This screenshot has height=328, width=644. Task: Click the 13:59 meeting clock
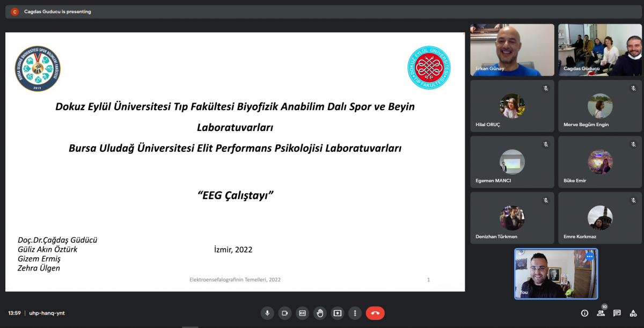[x=14, y=313]
